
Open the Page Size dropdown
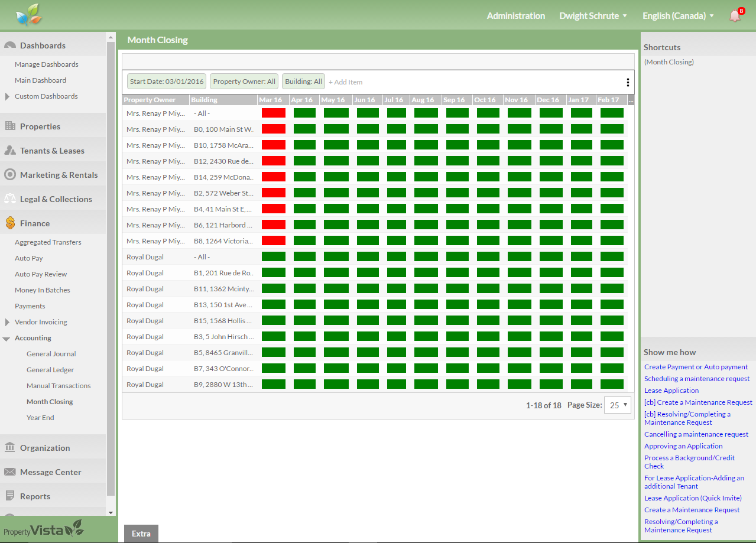[x=617, y=405]
